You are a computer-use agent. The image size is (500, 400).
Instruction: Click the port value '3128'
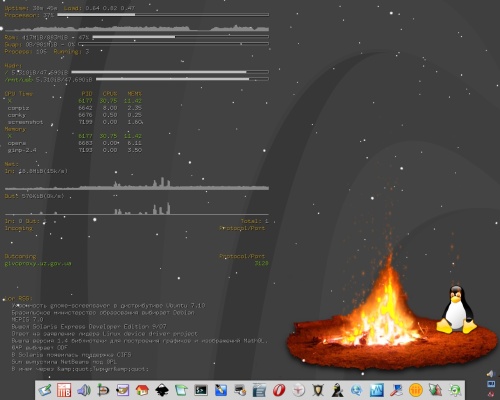(261, 263)
